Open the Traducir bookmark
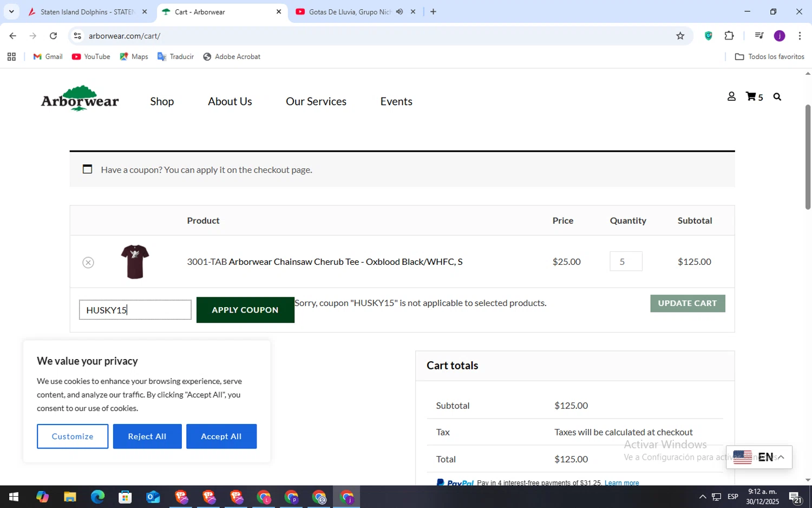Image resolution: width=812 pixels, height=508 pixels. (175, 56)
